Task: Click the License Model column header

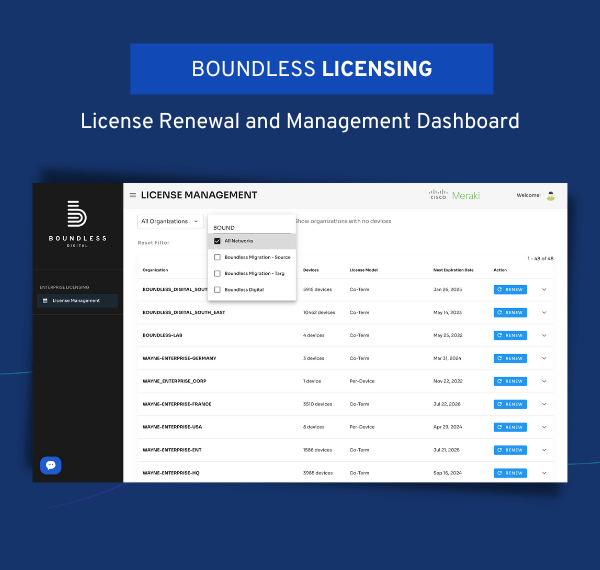Action: pyautogui.click(x=364, y=270)
